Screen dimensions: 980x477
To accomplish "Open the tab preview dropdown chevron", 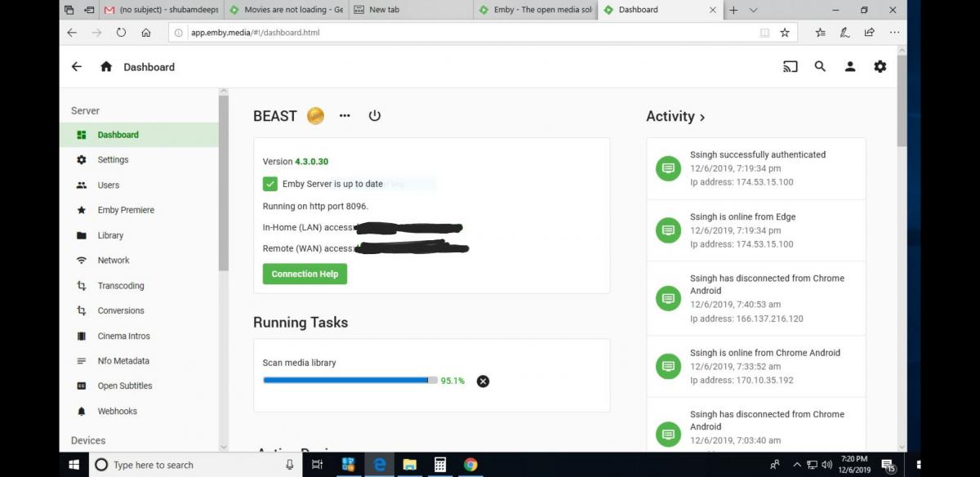I will [753, 10].
